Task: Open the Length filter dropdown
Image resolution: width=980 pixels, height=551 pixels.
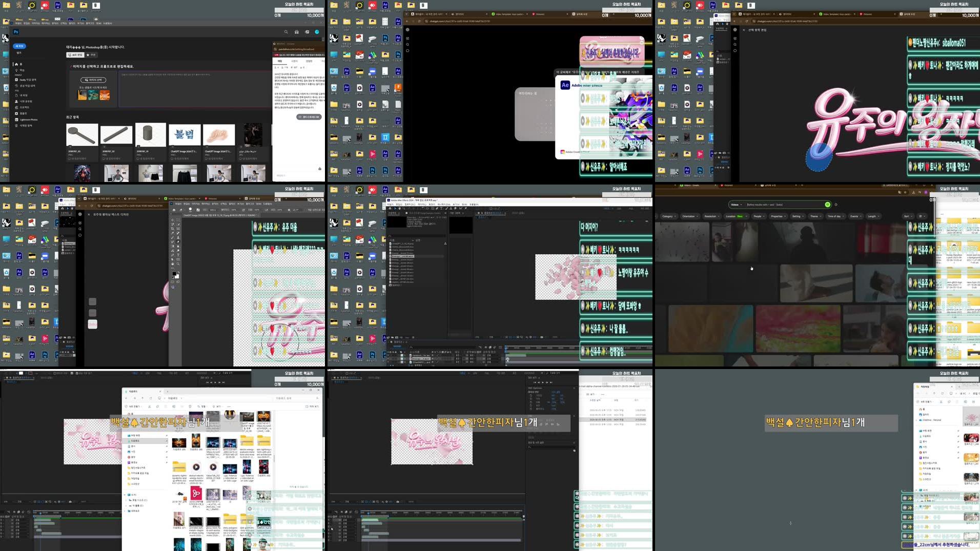Action: tap(873, 216)
